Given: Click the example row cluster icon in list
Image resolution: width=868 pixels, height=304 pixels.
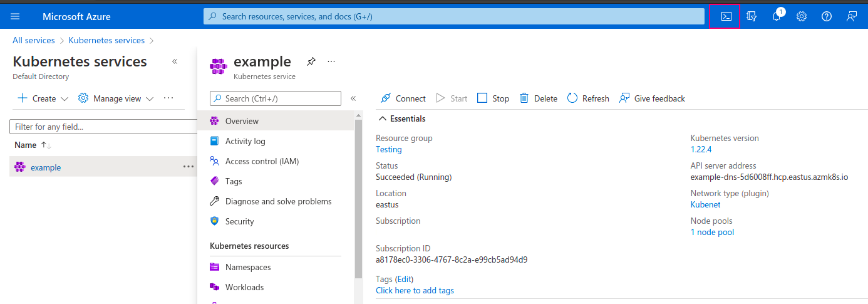Looking at the screenshot, I should [20, 167].
